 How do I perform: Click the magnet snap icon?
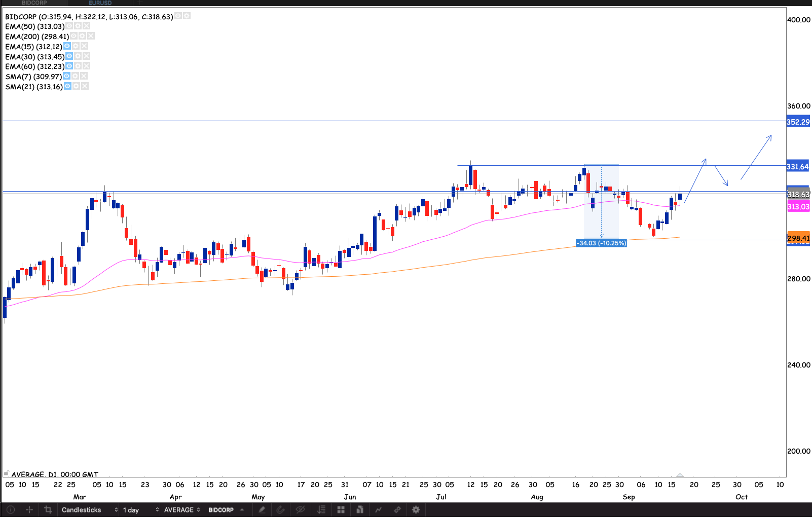[280, 510]
